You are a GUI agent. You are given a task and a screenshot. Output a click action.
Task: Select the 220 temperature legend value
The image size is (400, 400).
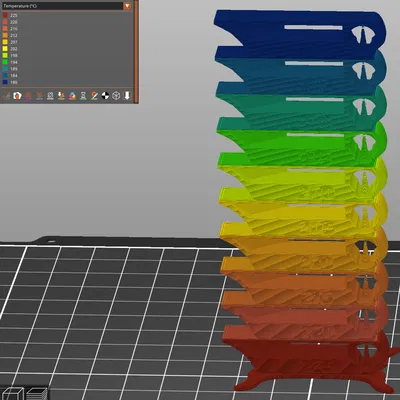pyautogui.click(x=14, y=22)
